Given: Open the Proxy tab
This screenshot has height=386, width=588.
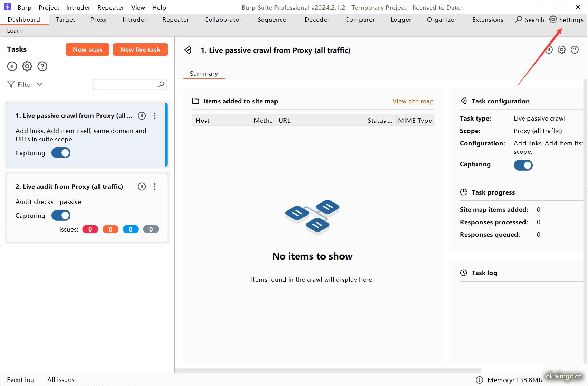Looking at the screenshot, I should click(x=98, y=20).
